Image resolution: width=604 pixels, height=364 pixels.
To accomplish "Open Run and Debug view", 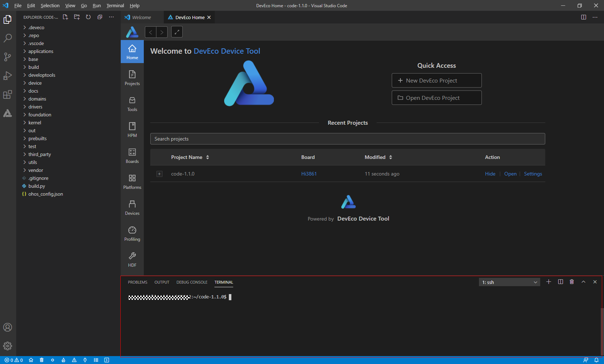I will click(x=8, y=76).
